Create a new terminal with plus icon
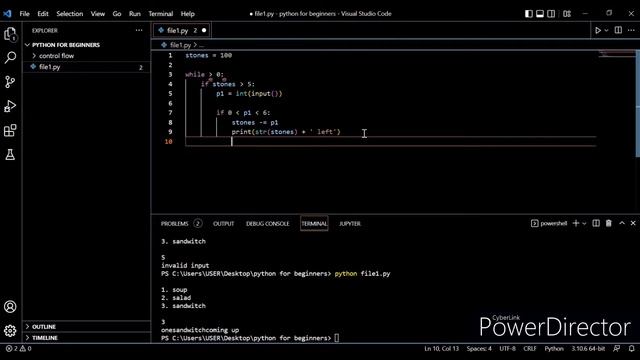640x360 pixels. 576,223
